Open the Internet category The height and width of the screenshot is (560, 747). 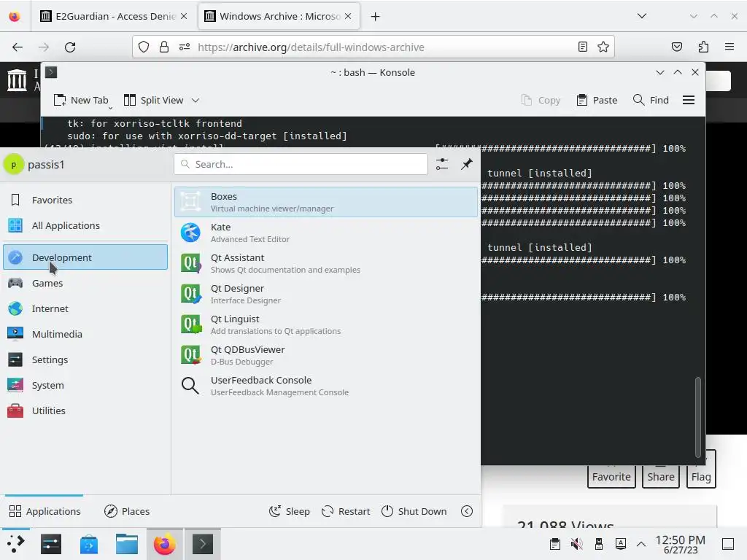click(x=85, y=308)
